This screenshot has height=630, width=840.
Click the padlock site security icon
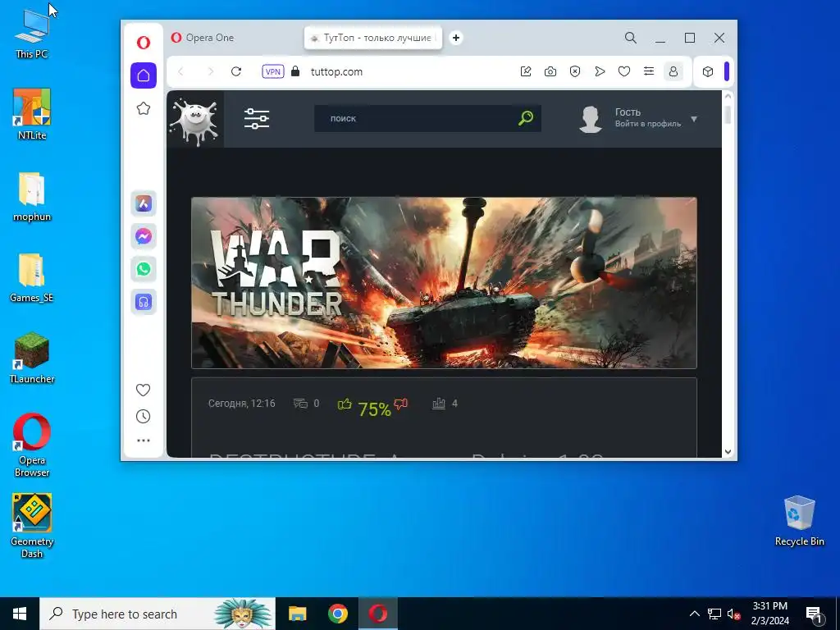tap(295, 71)
